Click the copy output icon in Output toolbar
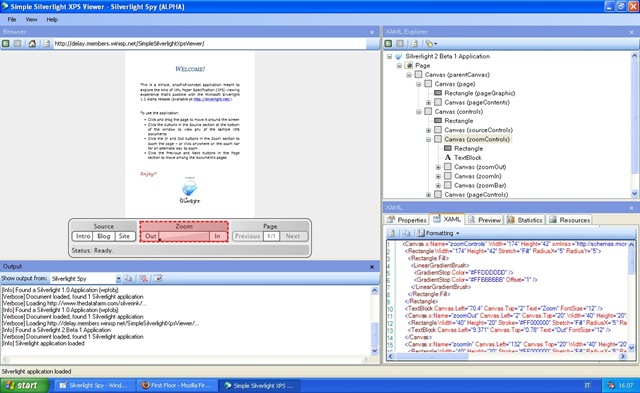The width and height of the screenshot is (640, 393). point(128,278)
